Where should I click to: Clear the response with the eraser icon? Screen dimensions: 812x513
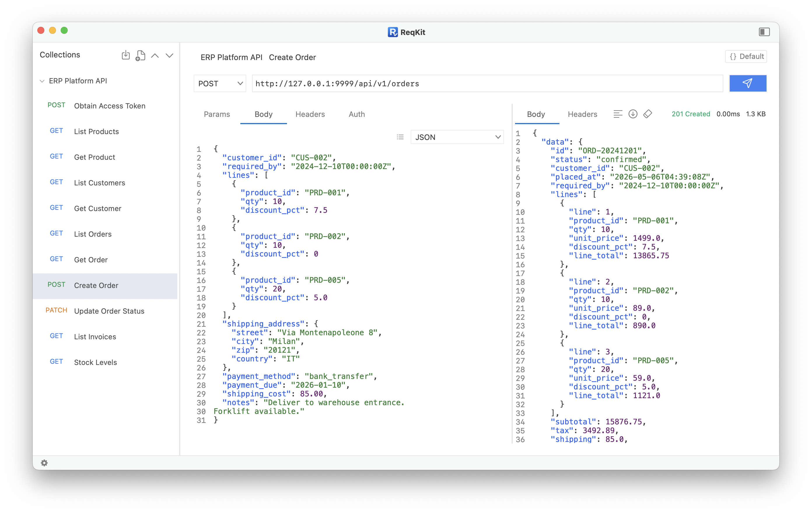pos(647,114)
